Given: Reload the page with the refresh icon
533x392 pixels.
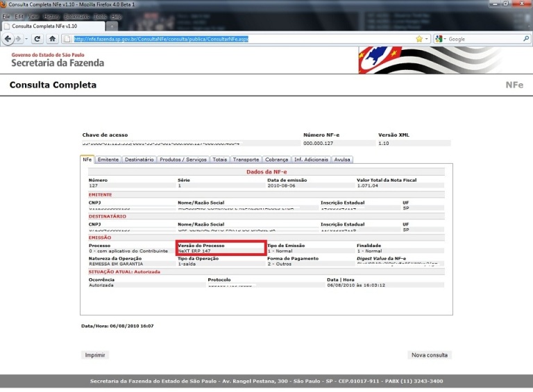Looking at the screenshot, I should point(37,39).
